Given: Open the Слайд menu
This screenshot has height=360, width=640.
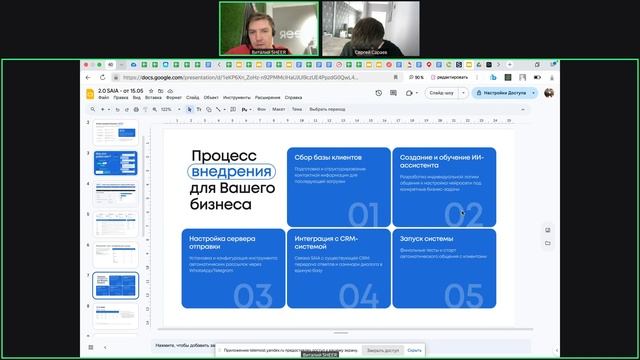Looking at the screenshot, I should pos(193,98).
